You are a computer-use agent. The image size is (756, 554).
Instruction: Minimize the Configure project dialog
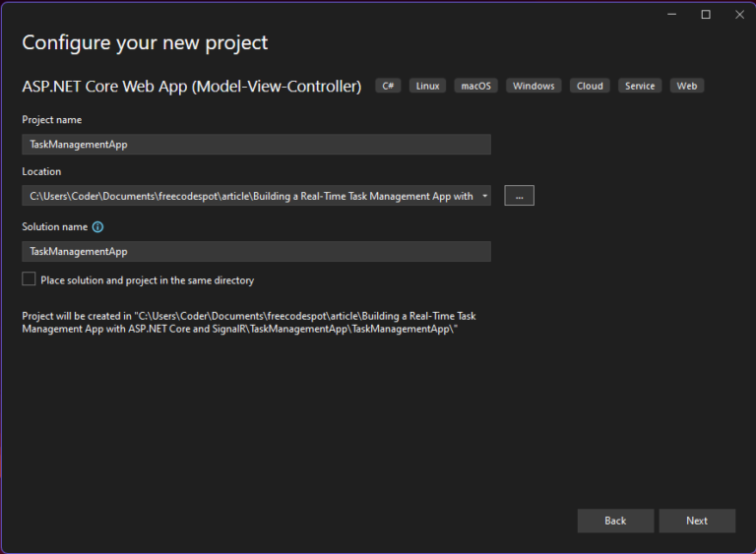(671, 15)
